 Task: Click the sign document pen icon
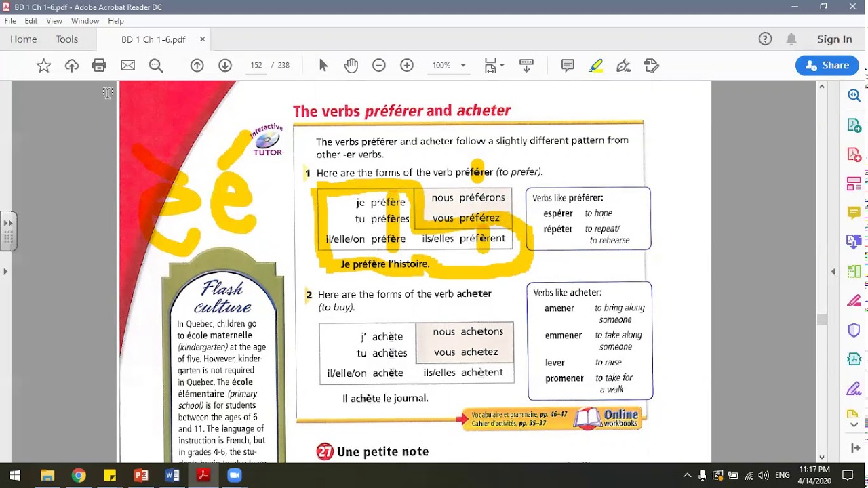(623, 66)
